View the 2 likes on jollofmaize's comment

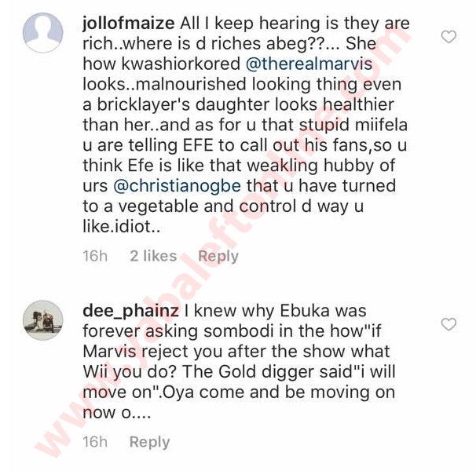[153, 256]
